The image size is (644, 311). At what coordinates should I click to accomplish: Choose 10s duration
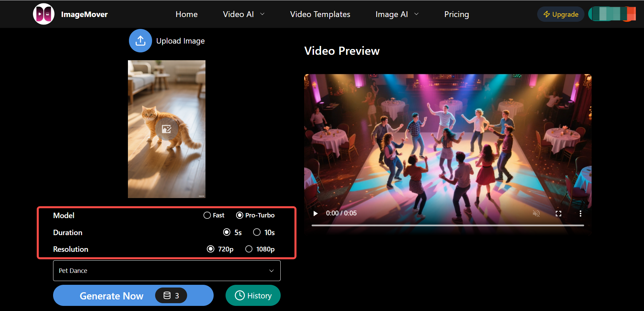[x=264, y=232]
